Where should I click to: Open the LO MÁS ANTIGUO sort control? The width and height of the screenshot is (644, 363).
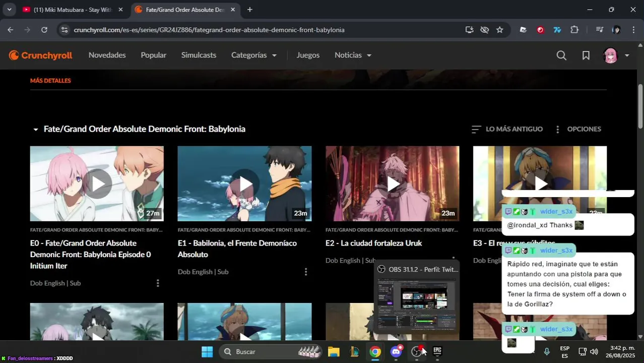507,129
